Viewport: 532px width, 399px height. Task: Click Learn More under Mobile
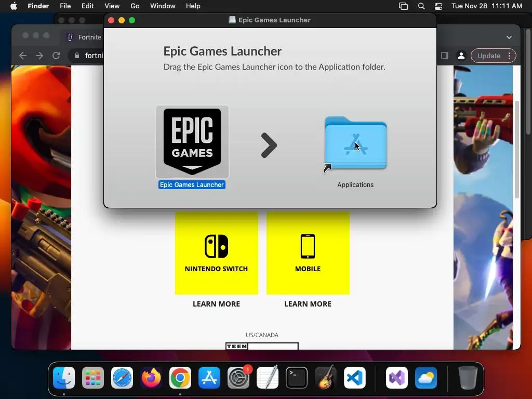(x=308, y=304)
